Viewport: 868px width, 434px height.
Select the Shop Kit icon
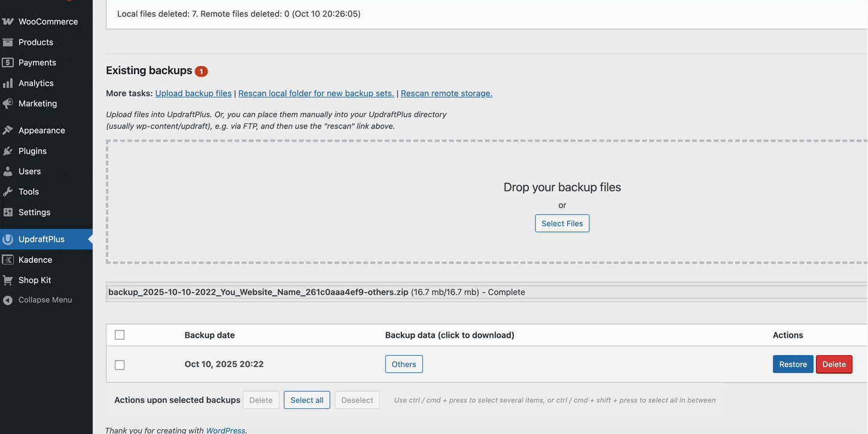8,280
